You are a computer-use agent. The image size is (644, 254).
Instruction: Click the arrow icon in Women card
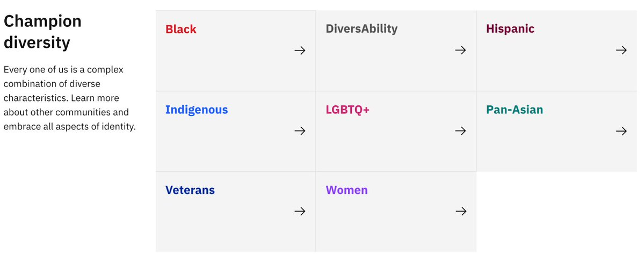click(x=460, y=212)
